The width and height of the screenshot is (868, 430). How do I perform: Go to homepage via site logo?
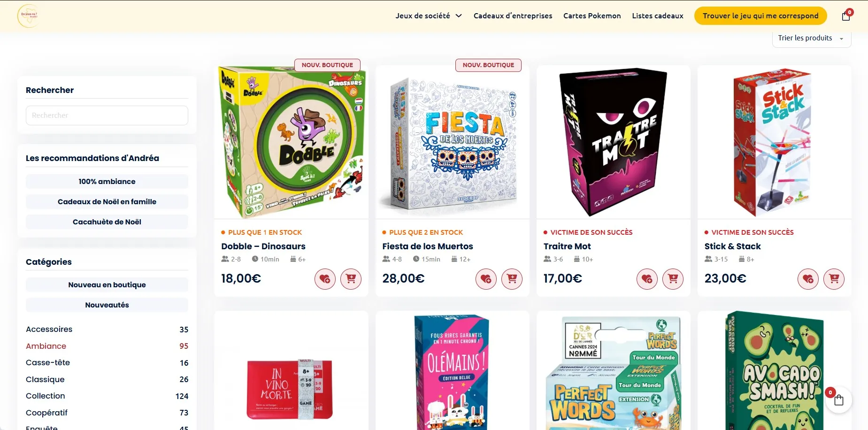click(28, 16)
